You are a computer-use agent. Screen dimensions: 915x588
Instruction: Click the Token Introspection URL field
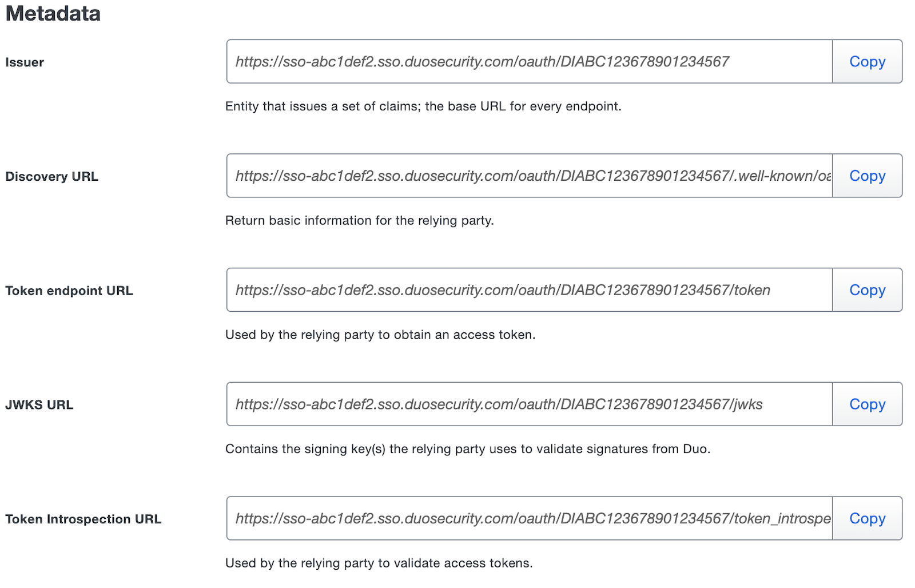point(526,518)
